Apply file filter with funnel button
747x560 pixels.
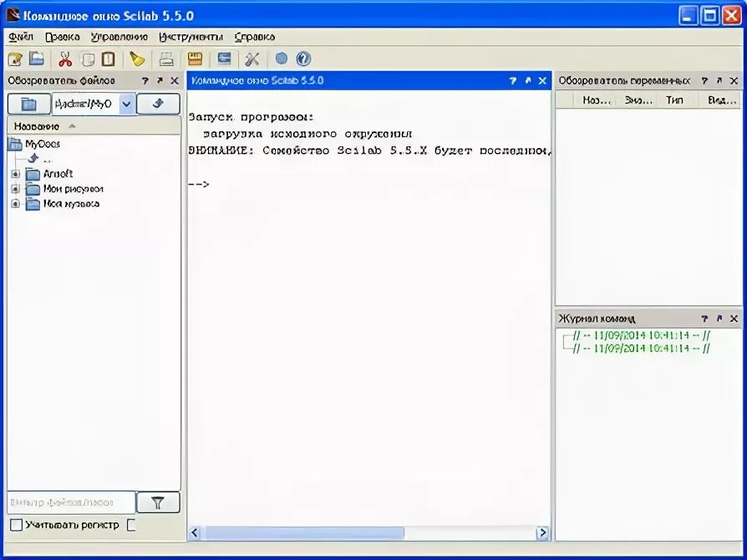158,502
